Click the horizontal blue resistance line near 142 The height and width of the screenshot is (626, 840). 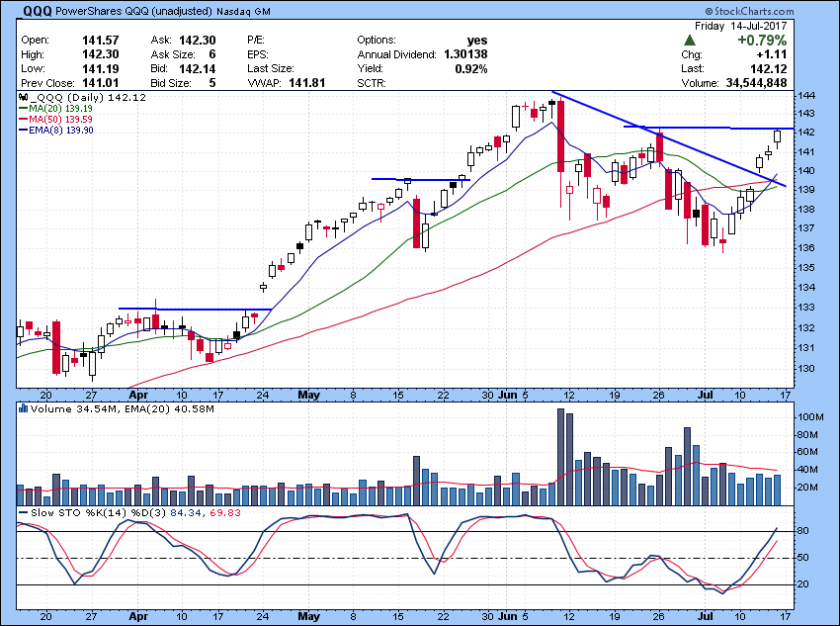click(709, 128)
